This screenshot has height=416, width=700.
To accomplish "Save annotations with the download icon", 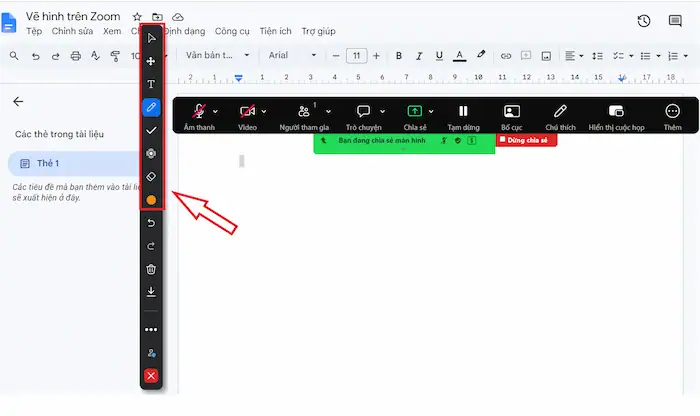I will tap(151, 292).
